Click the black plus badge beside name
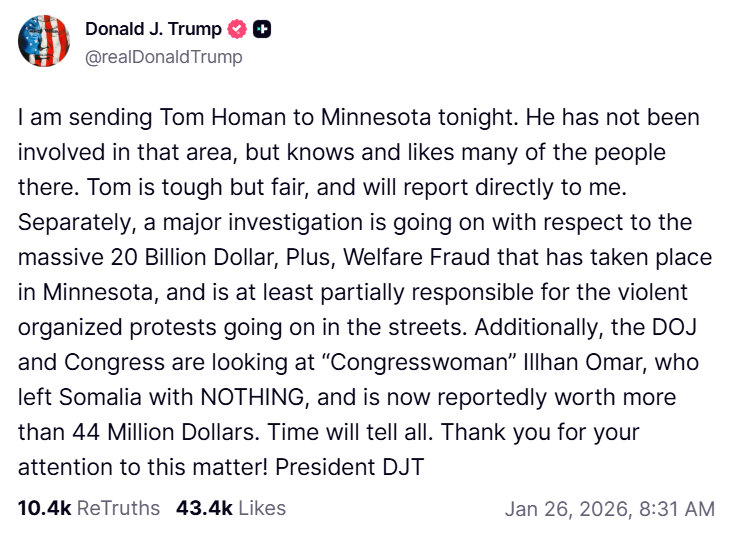The width and height of the screenshot is (733, 537). pos(263,30)
